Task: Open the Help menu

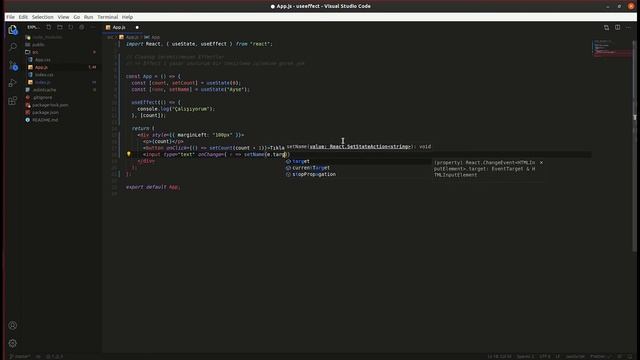Action: tap(127, 17)
